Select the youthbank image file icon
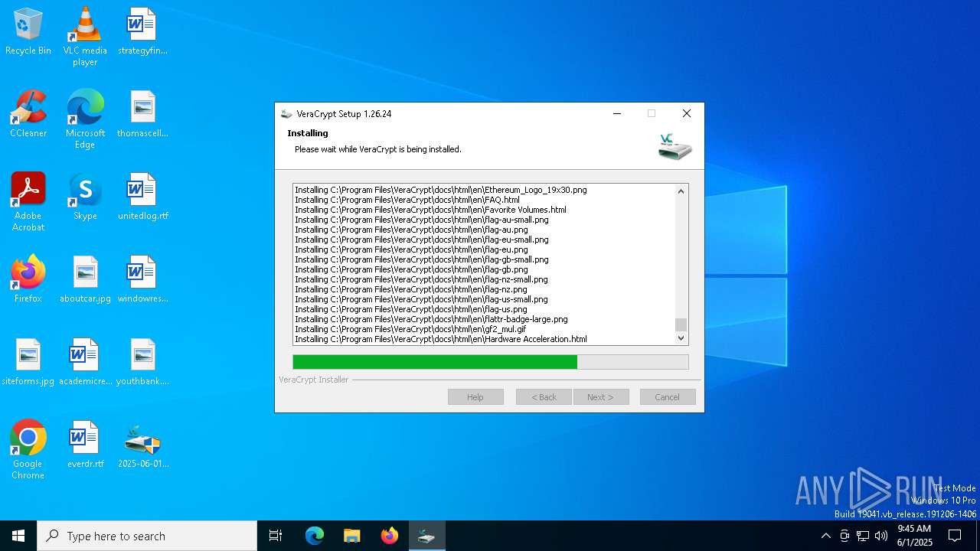980x551 pixels. pos(142,363)
